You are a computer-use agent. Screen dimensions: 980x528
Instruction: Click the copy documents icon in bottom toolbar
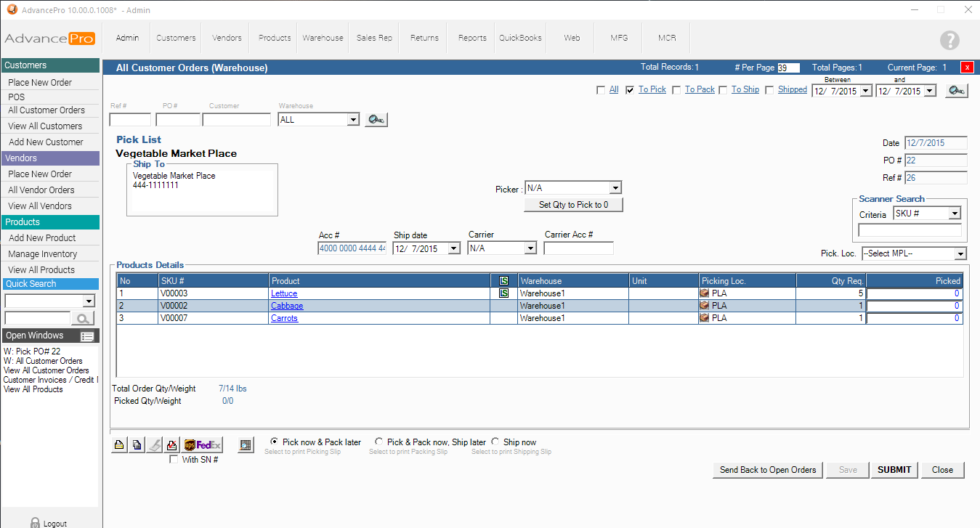pos(136,445)
